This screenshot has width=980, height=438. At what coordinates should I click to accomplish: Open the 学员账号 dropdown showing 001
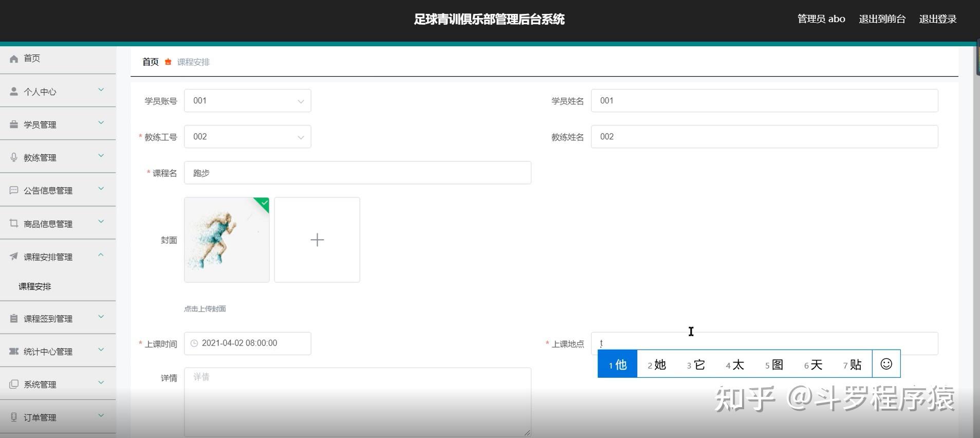(x=248, y=101)
